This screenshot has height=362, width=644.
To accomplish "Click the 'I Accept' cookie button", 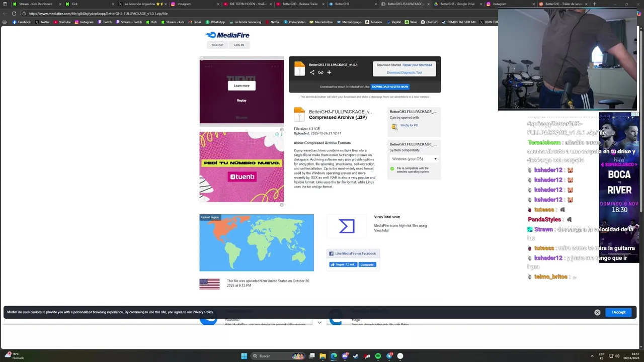I will pos(618,312).
